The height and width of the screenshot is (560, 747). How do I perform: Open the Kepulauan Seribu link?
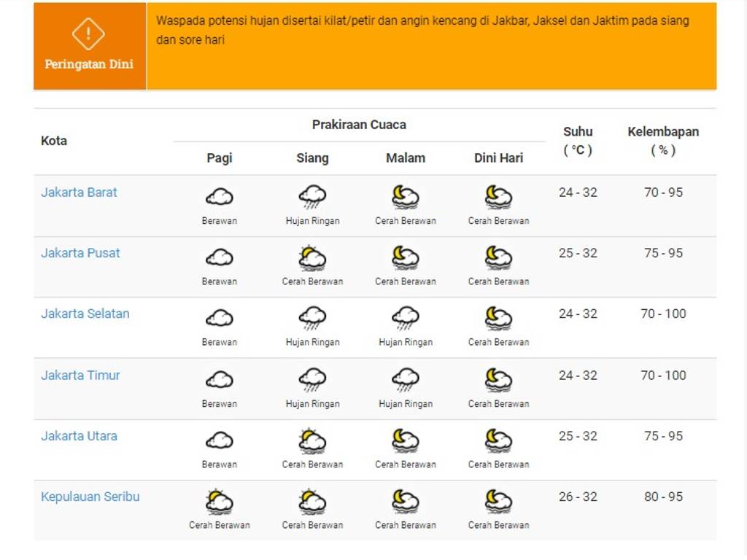90,497
